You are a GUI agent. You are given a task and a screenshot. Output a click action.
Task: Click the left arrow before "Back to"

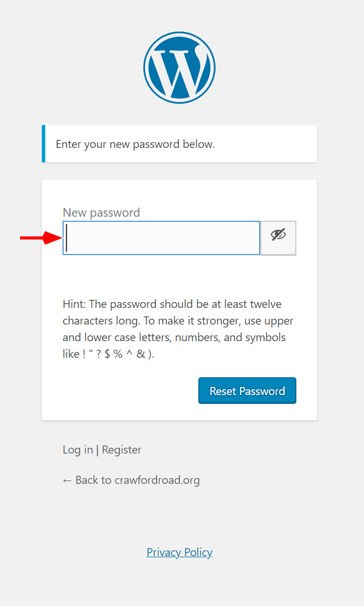67,480
